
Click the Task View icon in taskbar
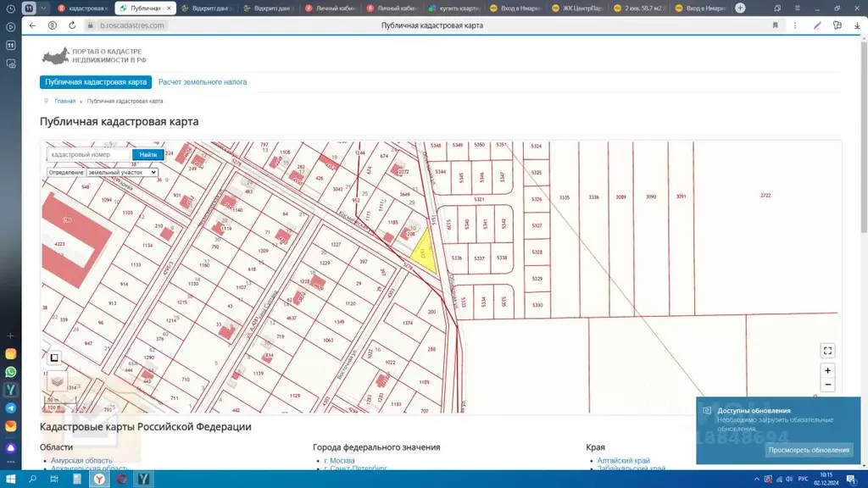(x=54, y=480)
